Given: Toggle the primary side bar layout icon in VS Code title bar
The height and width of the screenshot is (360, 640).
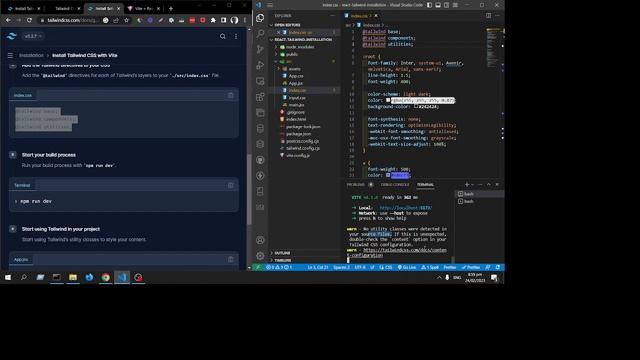Looking at the screenshot, I should click(429, 5).
